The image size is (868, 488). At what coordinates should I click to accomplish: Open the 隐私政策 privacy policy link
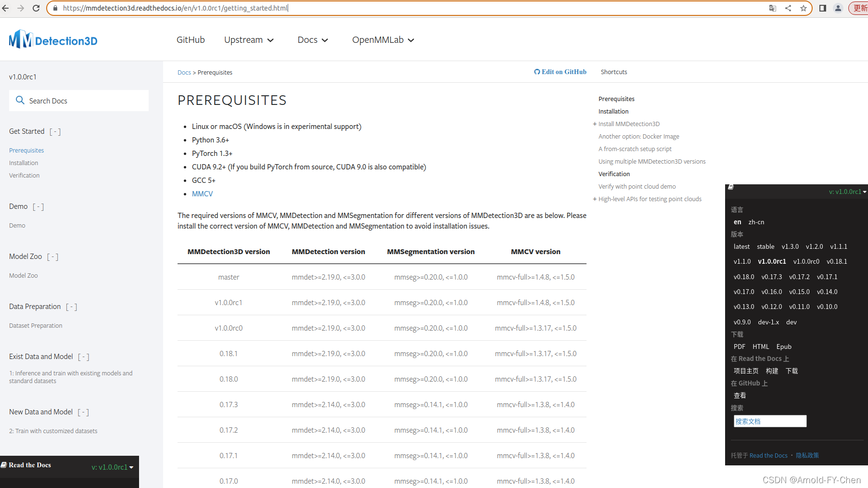click(807, 455)
